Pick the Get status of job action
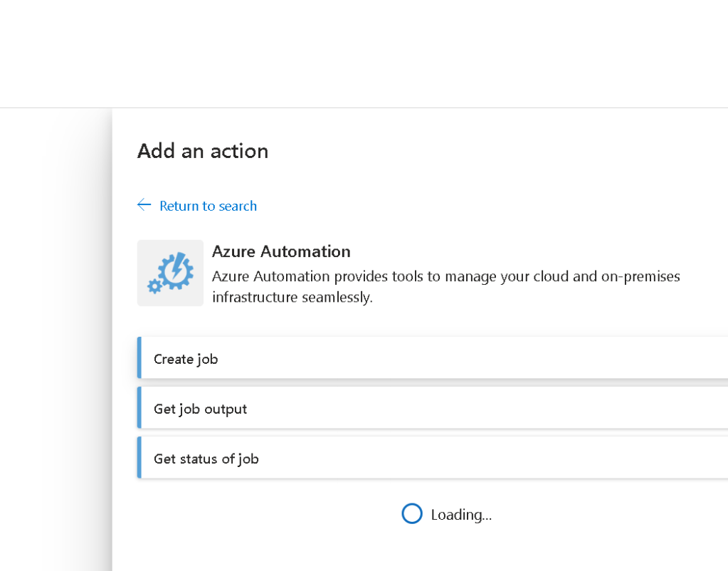The width and height of the screenshot is (728, 571). coord(433,458)
